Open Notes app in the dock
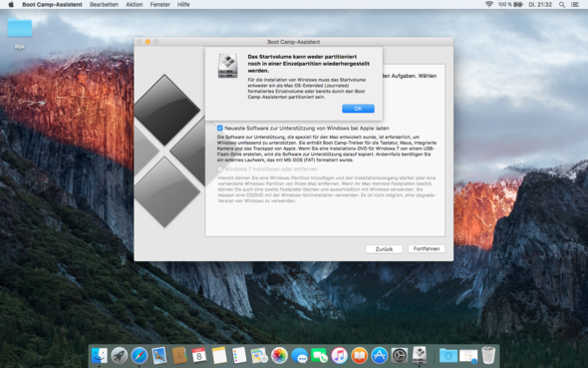The width and height of the screenshot is (588, 368). (219, 355)
